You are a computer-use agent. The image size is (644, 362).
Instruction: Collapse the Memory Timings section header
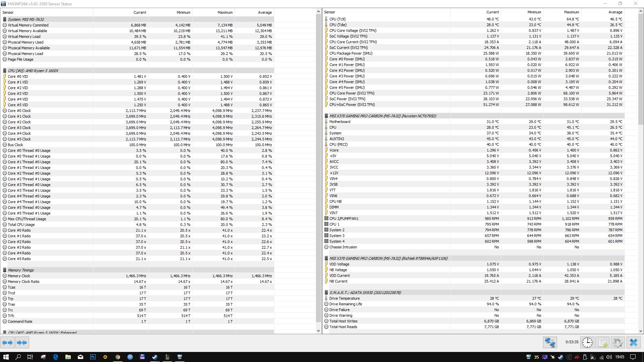pyautogui.click(x=20, y=270)
